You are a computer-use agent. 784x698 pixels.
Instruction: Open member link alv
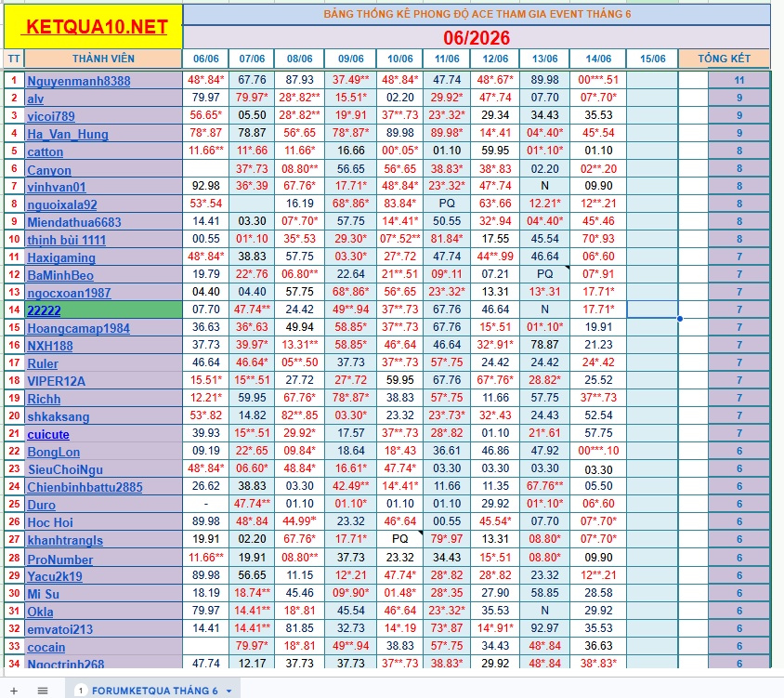click(35, 99)
